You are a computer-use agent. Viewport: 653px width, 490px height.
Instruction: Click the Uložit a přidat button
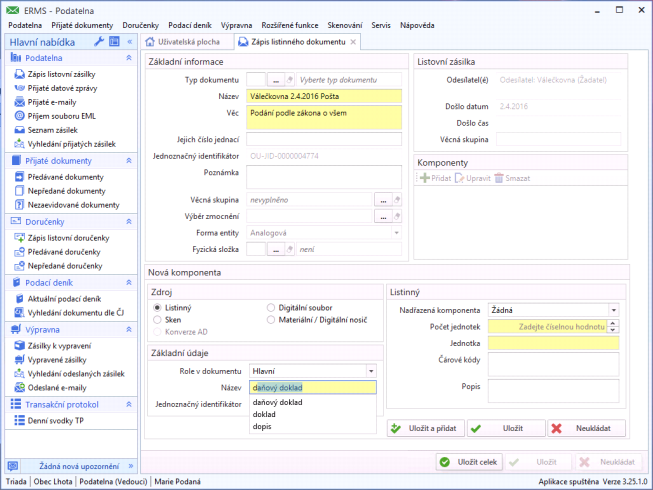(x=426, y=428)
